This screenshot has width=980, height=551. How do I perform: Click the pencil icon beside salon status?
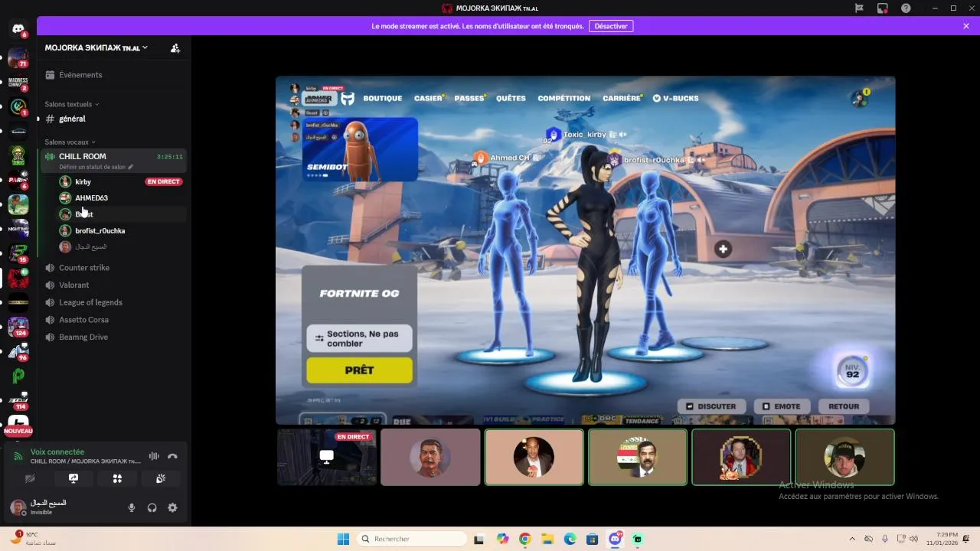(131, 167)
